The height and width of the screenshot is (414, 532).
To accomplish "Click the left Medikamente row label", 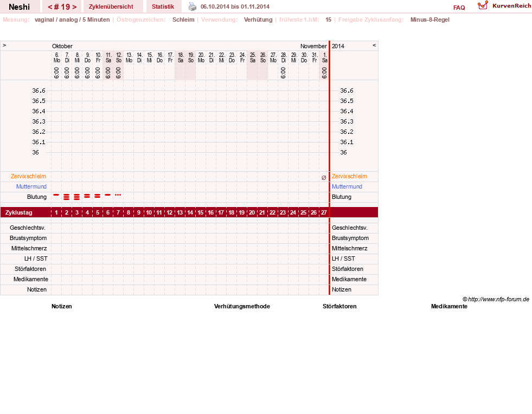I will click(x=31, y=280).
